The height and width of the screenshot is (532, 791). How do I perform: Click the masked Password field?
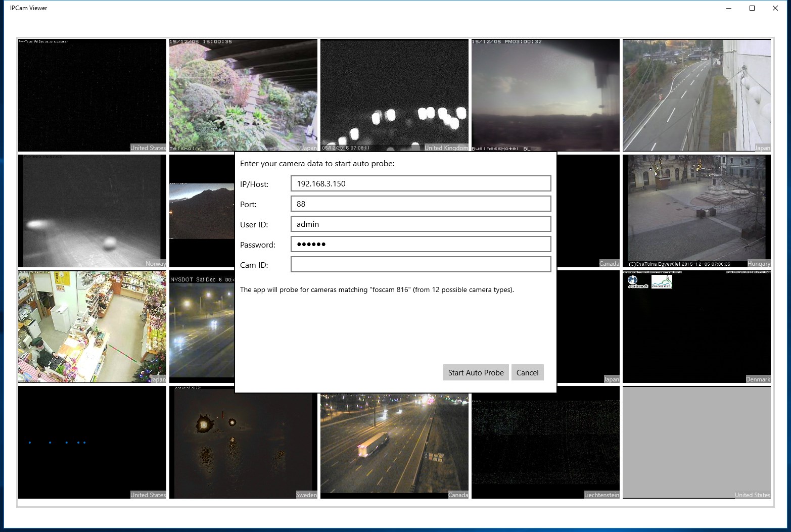tap(421, 244)
